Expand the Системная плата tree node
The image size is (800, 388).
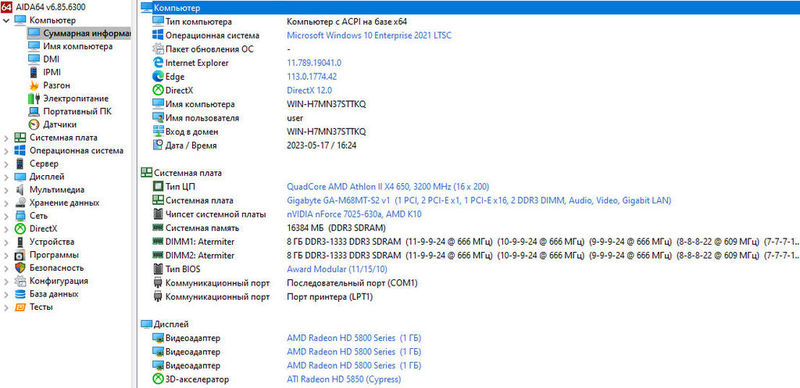[6, 138]
